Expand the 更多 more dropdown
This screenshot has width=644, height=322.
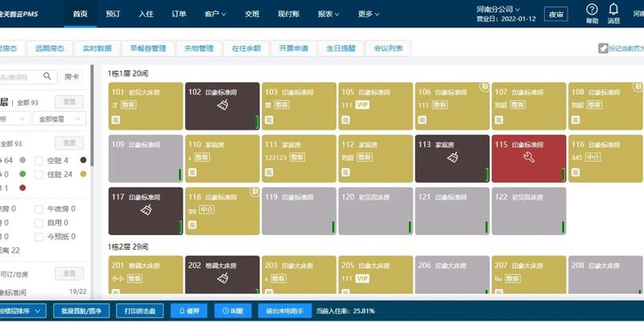tap(369, 14)
